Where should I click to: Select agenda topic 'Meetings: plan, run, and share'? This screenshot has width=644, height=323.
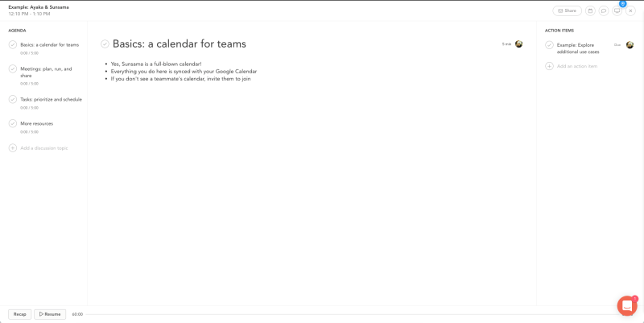pyautogui.click(x=46, y=72)
